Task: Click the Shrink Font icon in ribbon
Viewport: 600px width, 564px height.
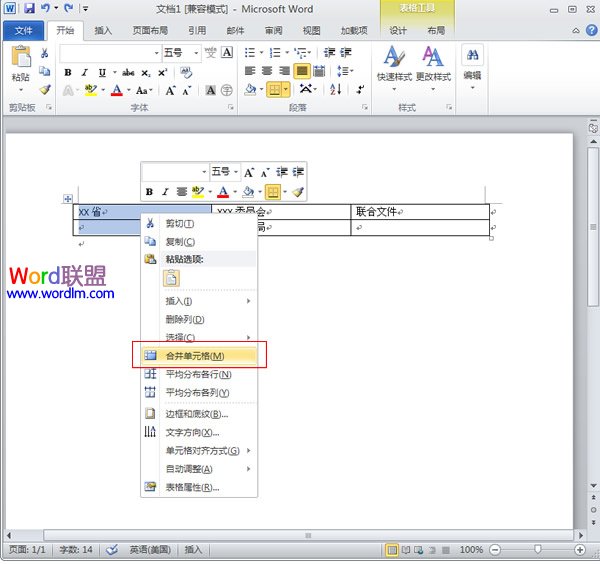Action: tap(186, 91)
